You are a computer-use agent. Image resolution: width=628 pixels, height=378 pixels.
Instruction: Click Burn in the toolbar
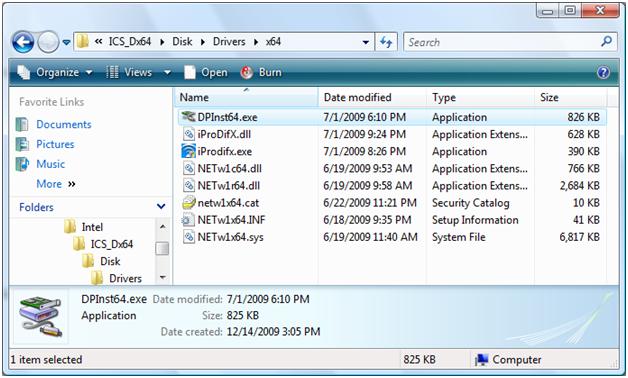click(x=261, y=72)
